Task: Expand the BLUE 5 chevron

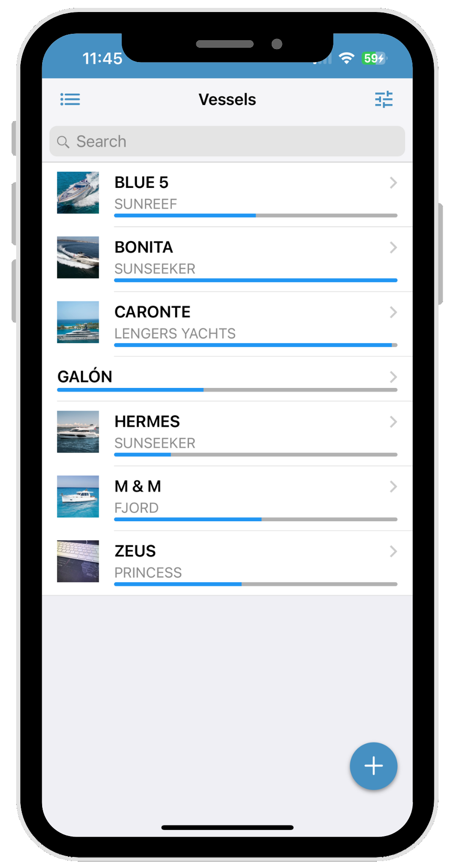Action: pyautogui.click(x=393, y=183)
